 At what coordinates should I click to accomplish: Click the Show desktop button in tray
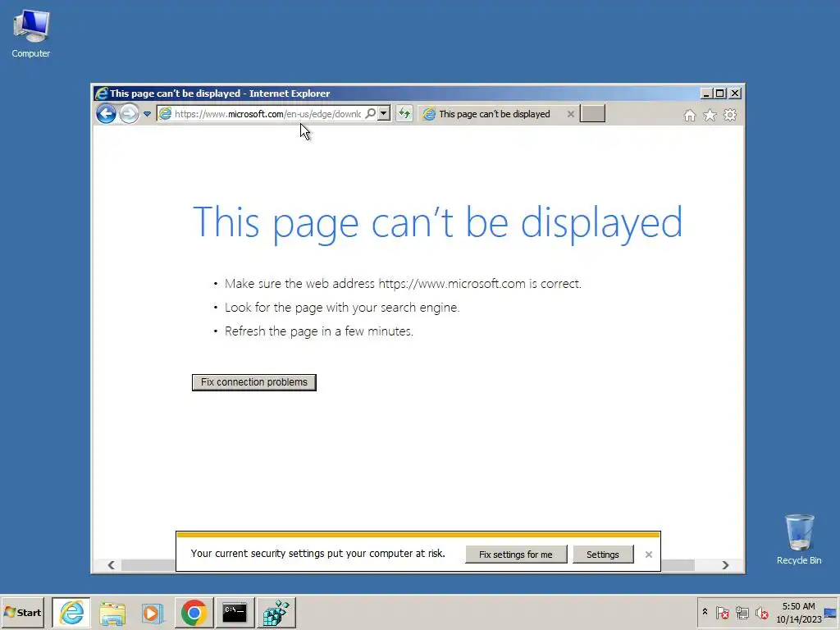[832, 612]
